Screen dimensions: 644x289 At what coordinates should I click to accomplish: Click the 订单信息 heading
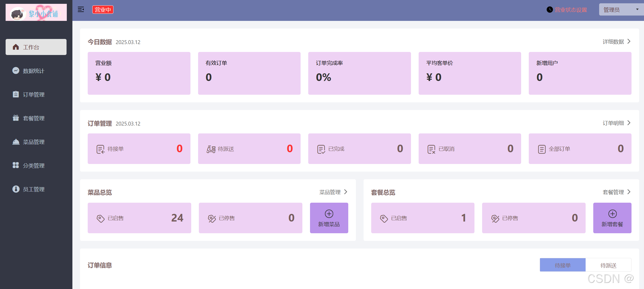coord(100,265)
